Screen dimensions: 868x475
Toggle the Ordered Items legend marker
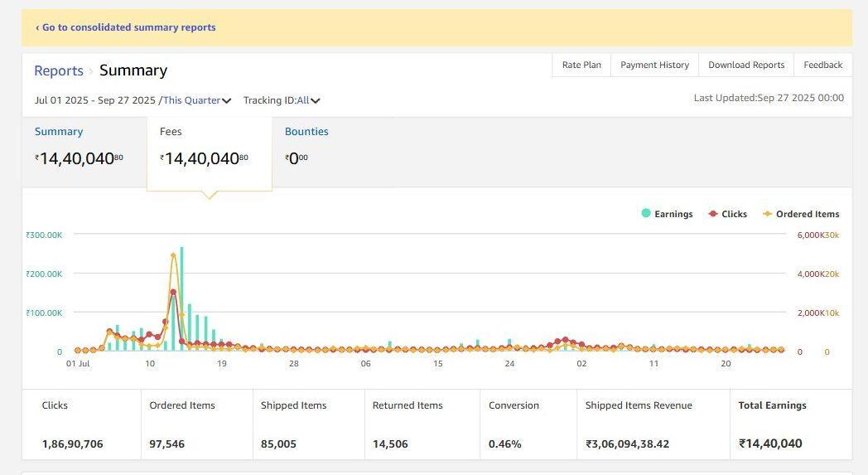click(767, 214)
